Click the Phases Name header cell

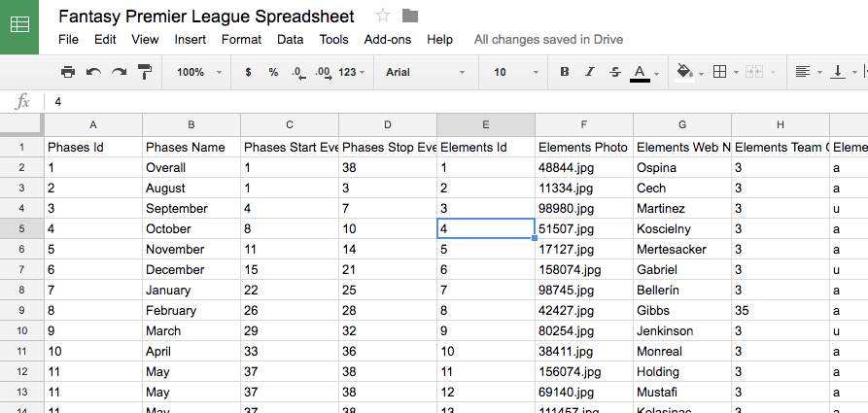[191, 148]
